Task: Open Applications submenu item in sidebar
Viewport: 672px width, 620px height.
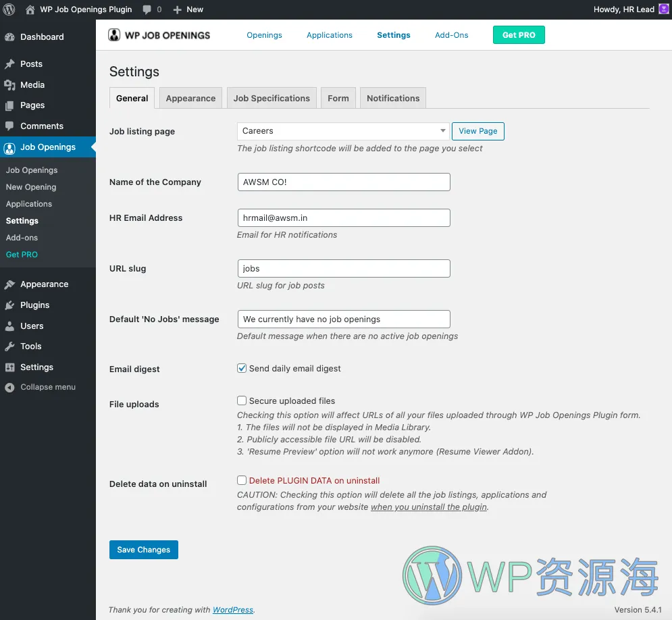Action: tap(29, 204)
